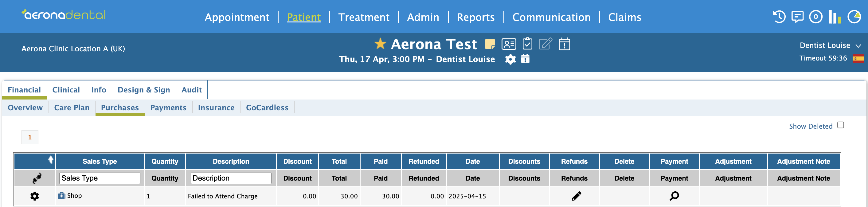Open the messages chat icon
Viewport: 868px width, 207px height.
tap(797, 17)
